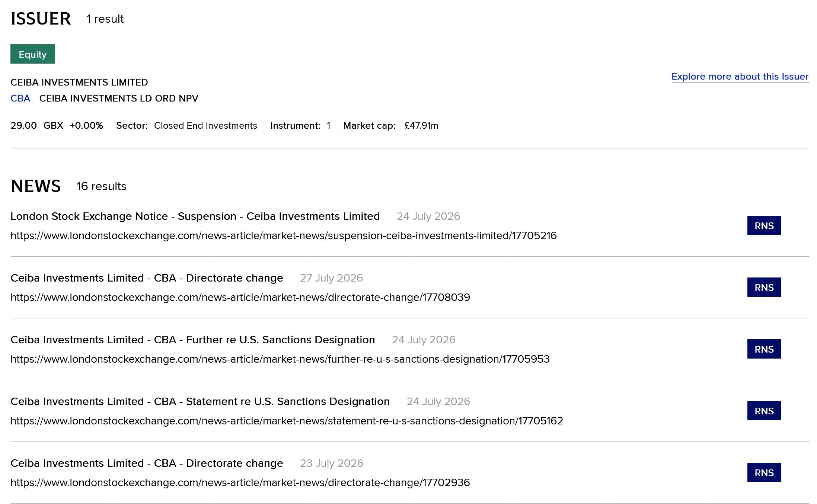
Task: Click RNS badge for Suspension notice
Action: click(764, 225)
